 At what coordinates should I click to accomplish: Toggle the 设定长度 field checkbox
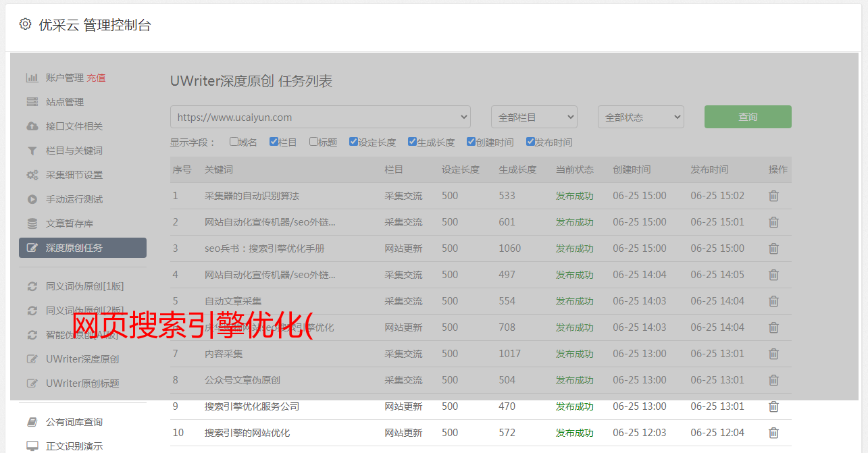[353, 142]
